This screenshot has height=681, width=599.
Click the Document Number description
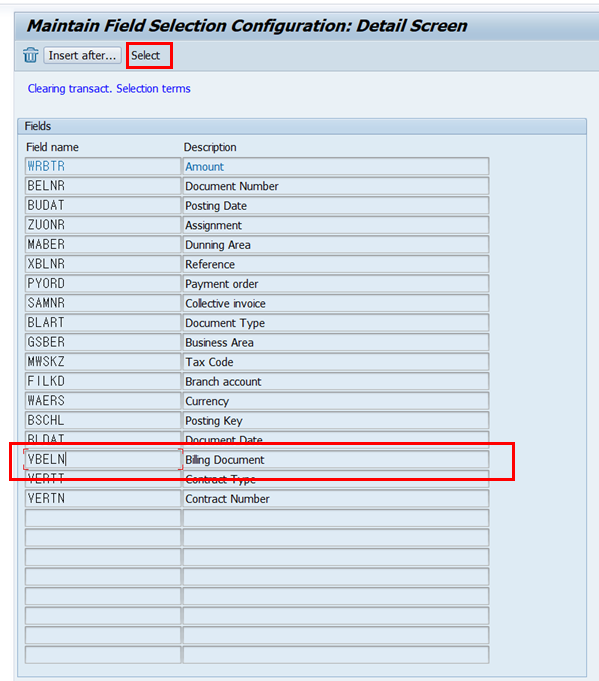(x=336, y=186)
